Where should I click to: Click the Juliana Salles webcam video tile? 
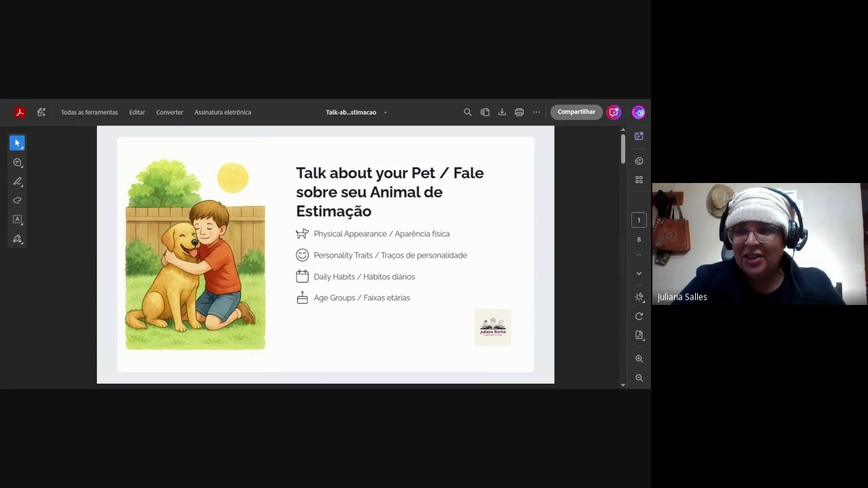click(x=759, y=244)
